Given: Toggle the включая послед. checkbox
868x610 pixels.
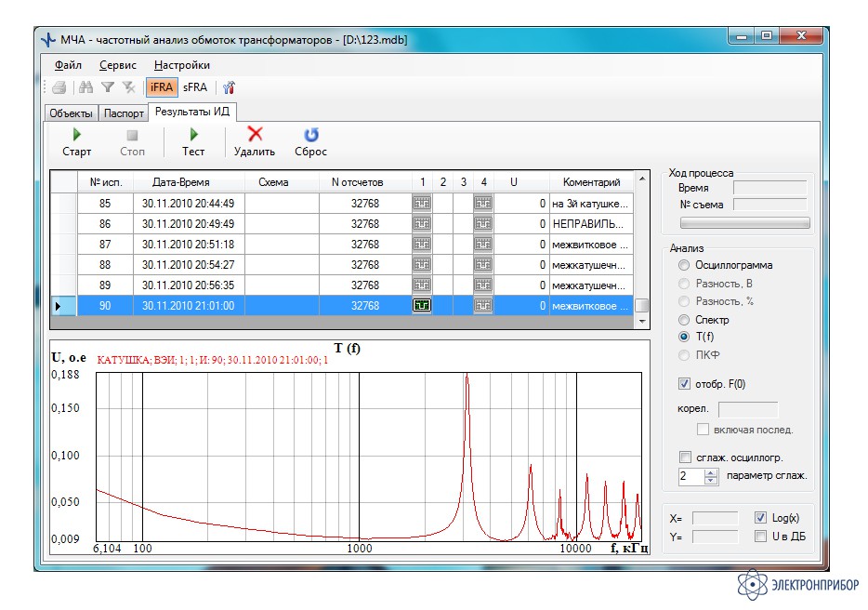Looking at the screenshot, I should pyautogui.click(x=703, y=430).
